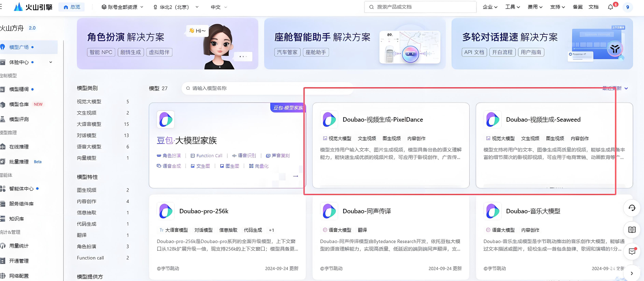The width and height of the screenshot is (644, 281).
Task: Click the arrow on 豆包大模型家族 card
Action: point(296,176)
